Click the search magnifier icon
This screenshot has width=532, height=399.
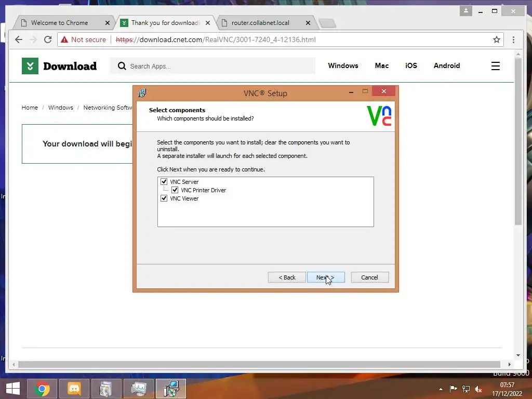pyautogui.click(x=122, y=66)
